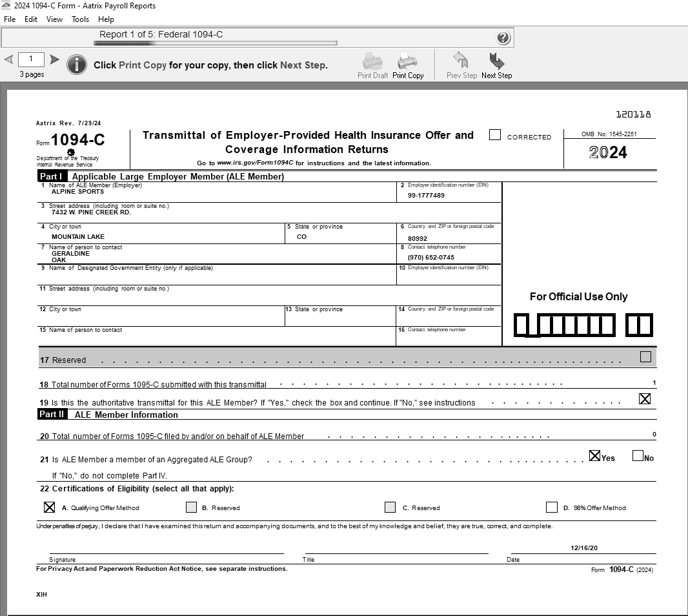
Task: Toggle A. Qualifying Offer Method checkbox
Action: pyautogui.click(x=50, y=507)
